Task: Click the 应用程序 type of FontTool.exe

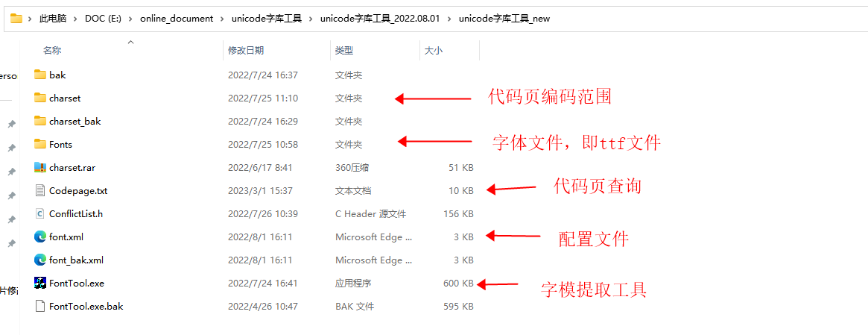Action: 353,283
